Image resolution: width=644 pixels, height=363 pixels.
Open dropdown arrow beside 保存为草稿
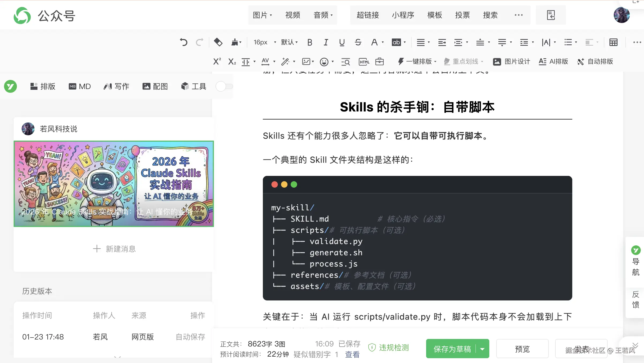[x=482, y=349]
